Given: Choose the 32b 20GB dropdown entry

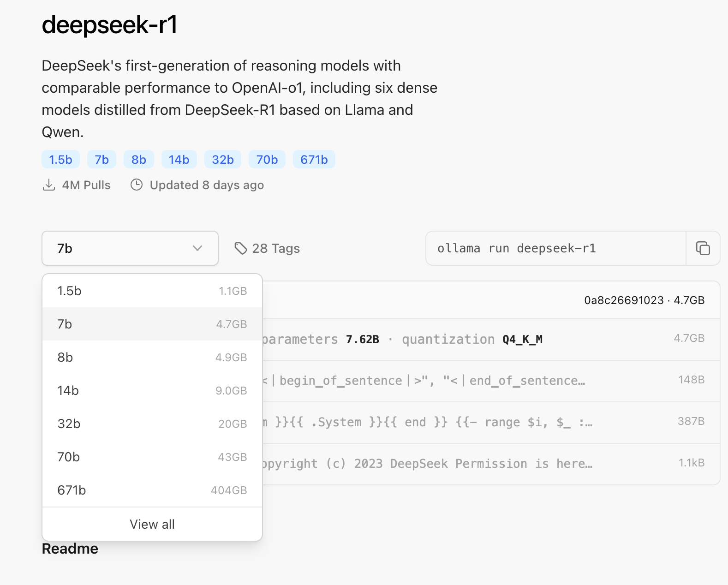Looking at the screenshot, I should pos(152,424).
